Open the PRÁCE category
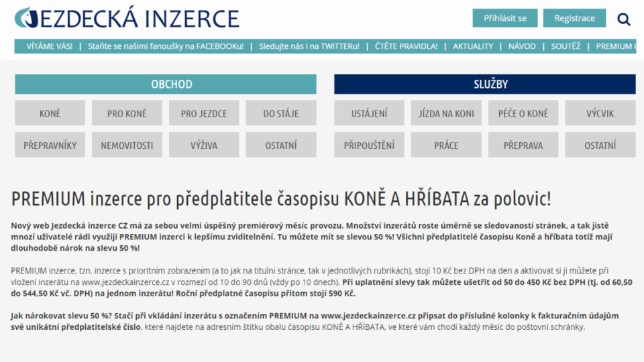 click(446, 145)
